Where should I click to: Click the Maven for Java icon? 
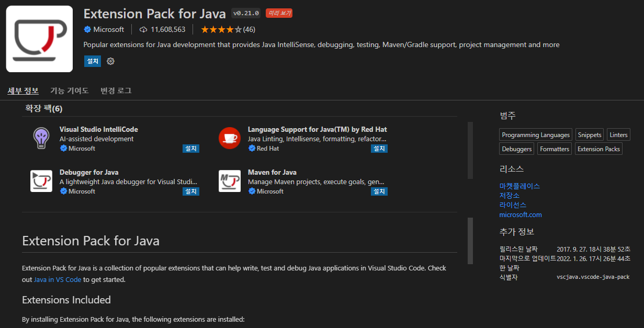click(x=229, y=181)
